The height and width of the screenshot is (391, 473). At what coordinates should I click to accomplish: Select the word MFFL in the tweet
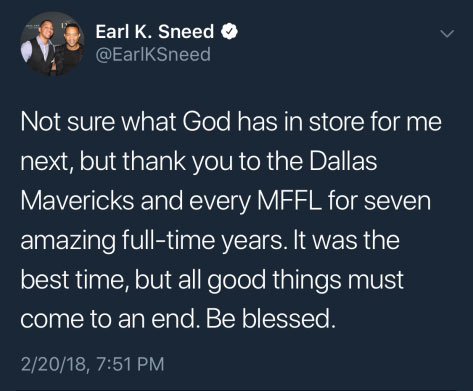pyautogui.click(x=288, y=201)
